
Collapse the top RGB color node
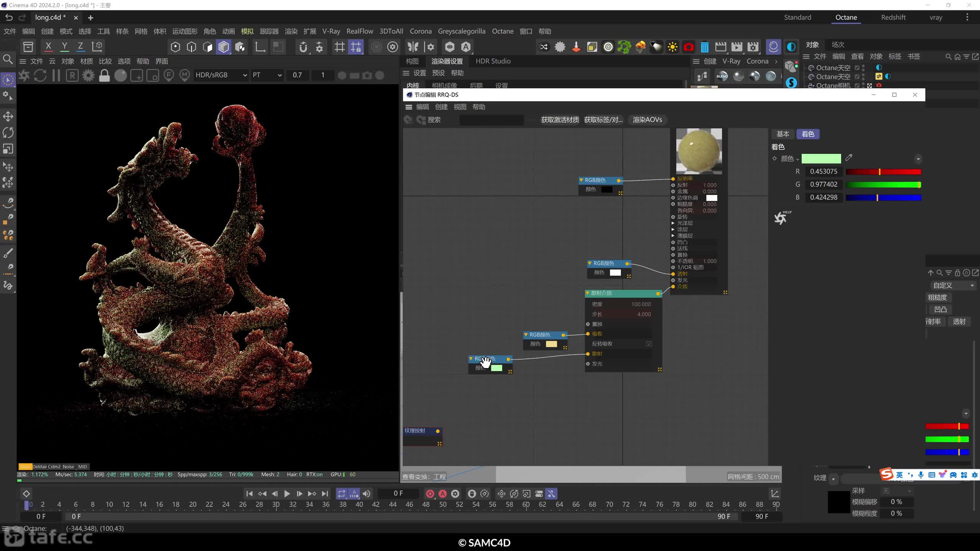coord(581,180)
